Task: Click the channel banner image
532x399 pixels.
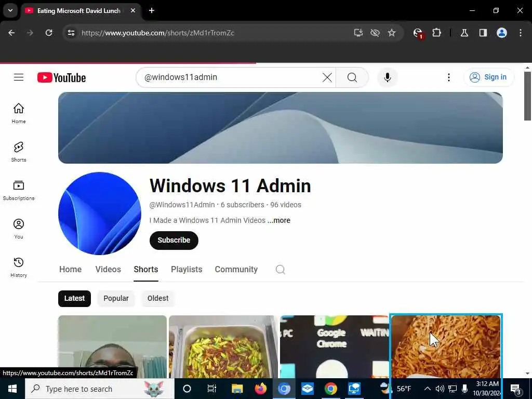Action: click(280, 128)
